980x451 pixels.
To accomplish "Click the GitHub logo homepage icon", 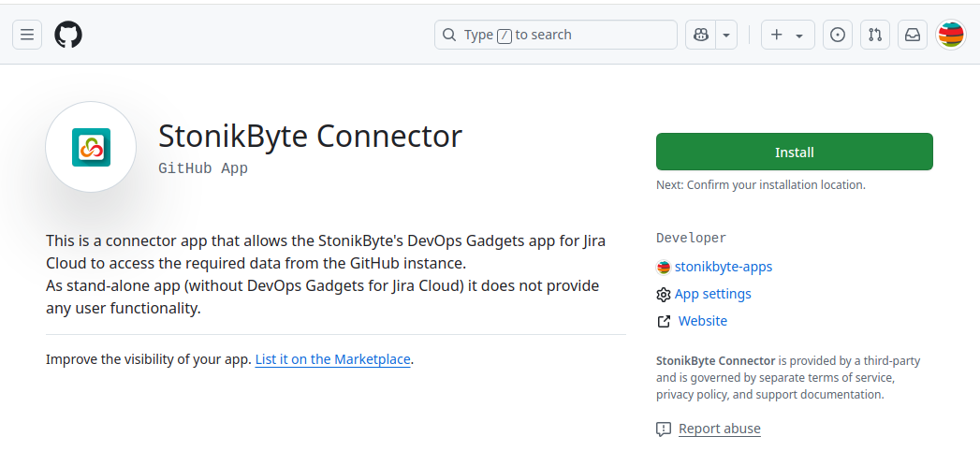I will 68,35.
